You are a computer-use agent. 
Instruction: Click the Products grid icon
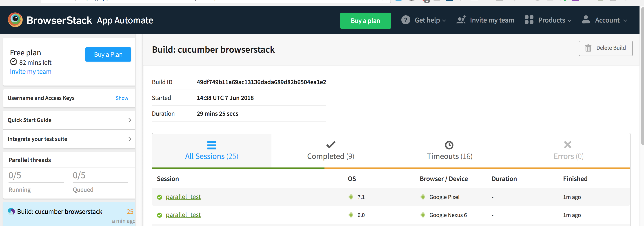(529, 20)
